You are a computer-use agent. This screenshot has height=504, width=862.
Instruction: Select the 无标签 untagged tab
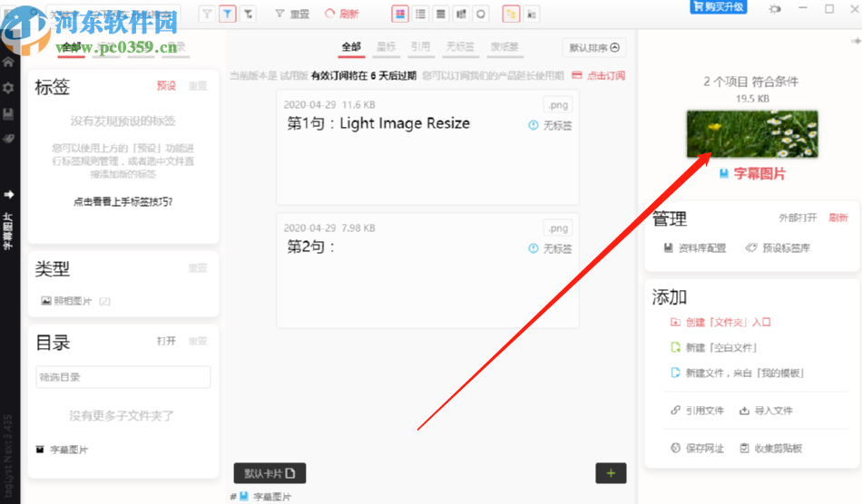[x=460, y=46]
